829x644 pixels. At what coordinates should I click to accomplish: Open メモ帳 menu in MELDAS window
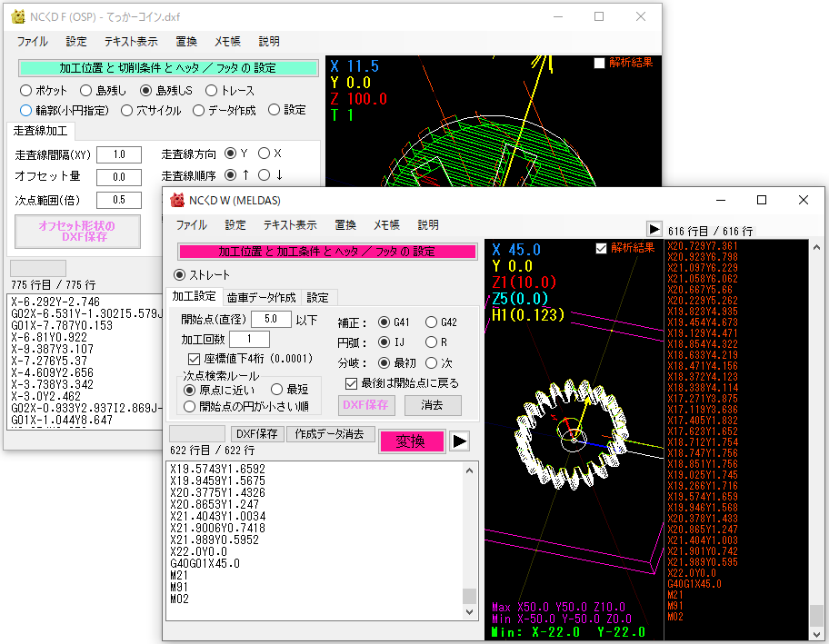pyautogui.click(x=386, y=225)
